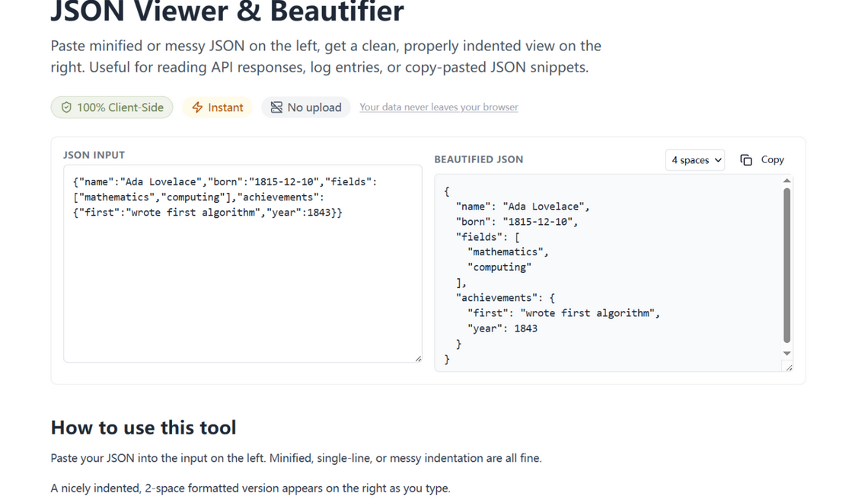Open the 4 spaces indentation dropdown
This screenshot has width=868, height=503.
pyautogui.click(x=695, y=160)
